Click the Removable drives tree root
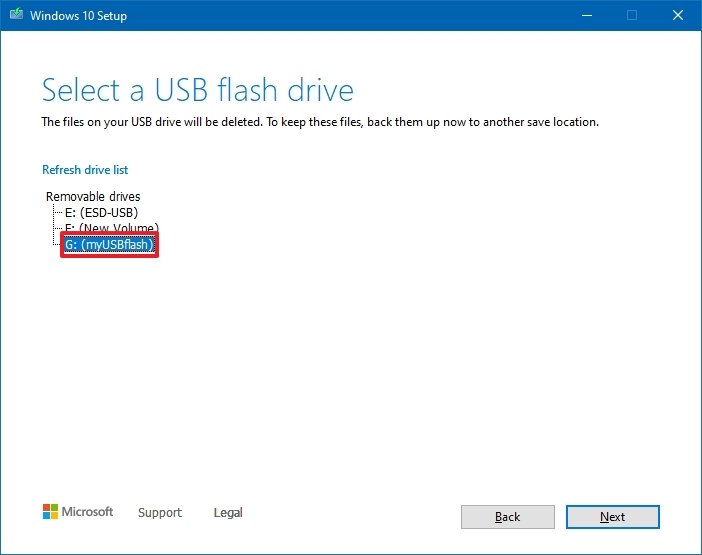 point(93,196)
